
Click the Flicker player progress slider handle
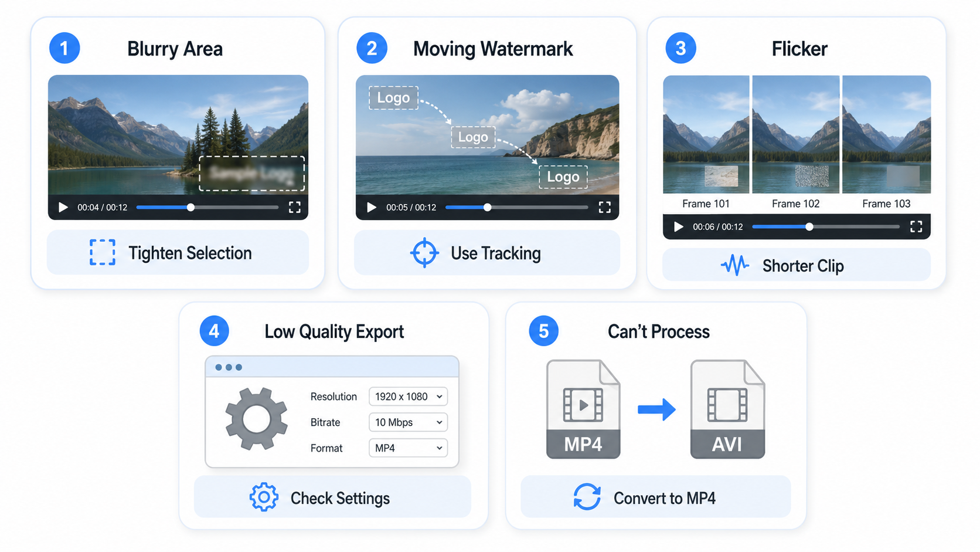(809, 226)
